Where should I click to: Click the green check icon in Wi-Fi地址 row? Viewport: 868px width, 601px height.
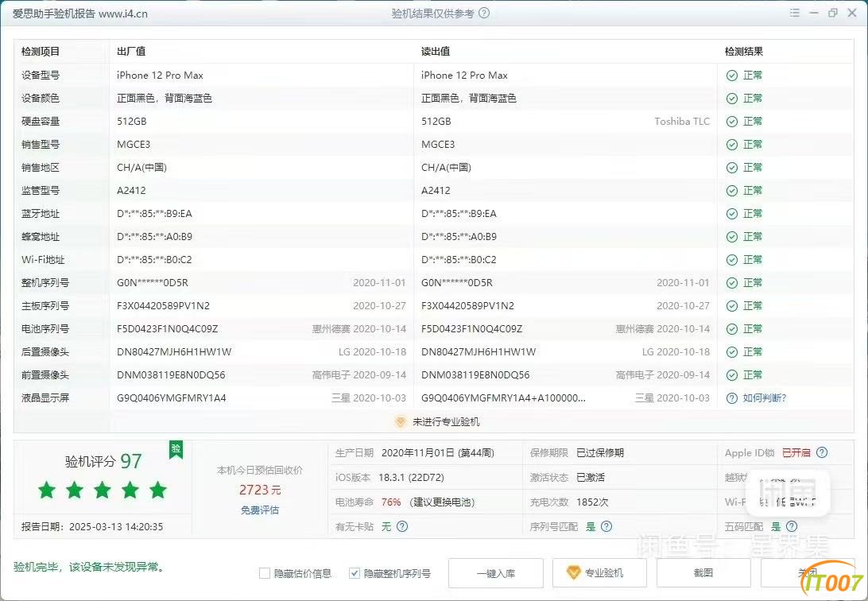[x=732, y=260]
